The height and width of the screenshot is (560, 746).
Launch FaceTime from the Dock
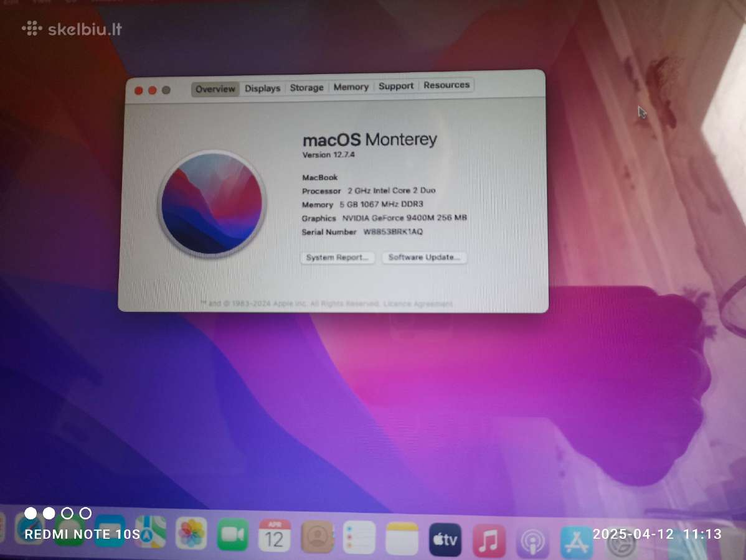point(233,535)
